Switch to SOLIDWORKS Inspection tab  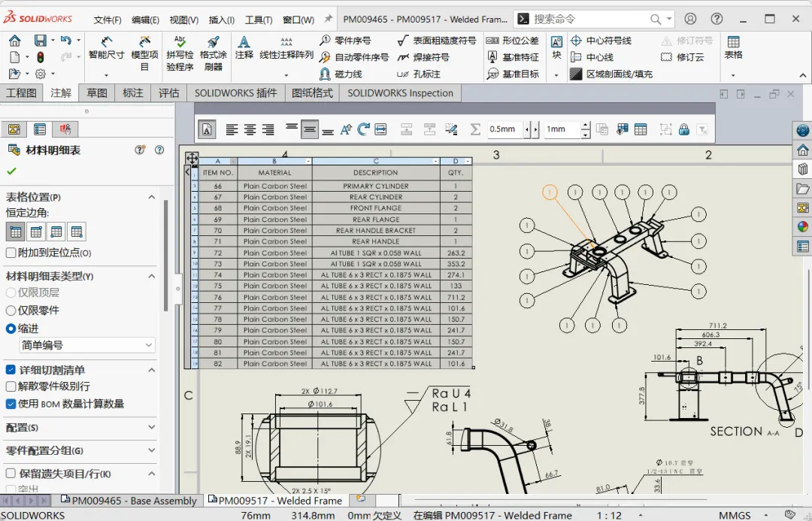click(x=400, y=93)
